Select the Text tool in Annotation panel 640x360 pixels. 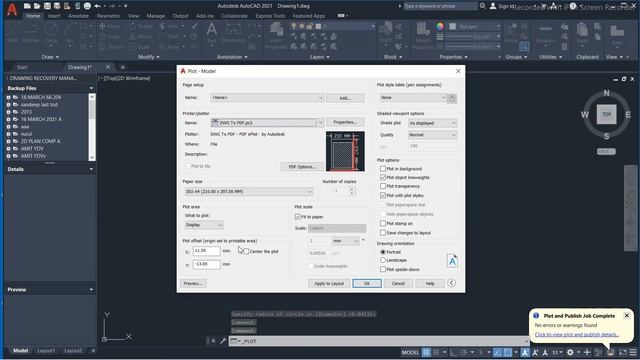pos(211,33)
